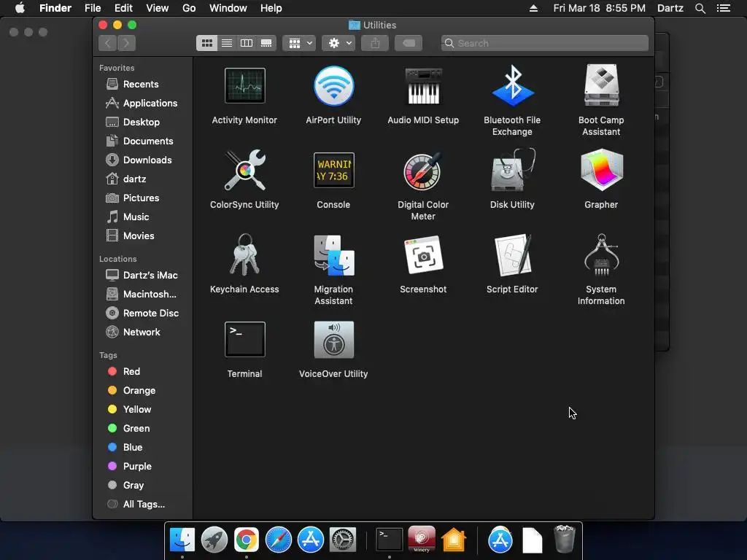Open Script Editor icon
The width and height of the screenshot is (747, 560).
click(512, 254)
